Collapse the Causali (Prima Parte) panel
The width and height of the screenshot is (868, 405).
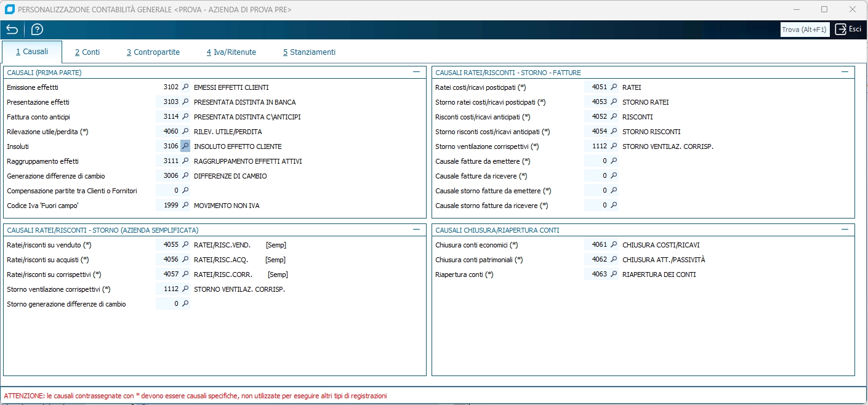click(416, 72)
